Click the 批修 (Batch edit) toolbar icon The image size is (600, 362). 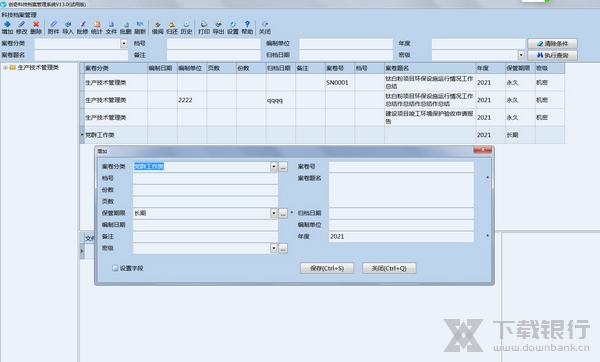point(82,28)
